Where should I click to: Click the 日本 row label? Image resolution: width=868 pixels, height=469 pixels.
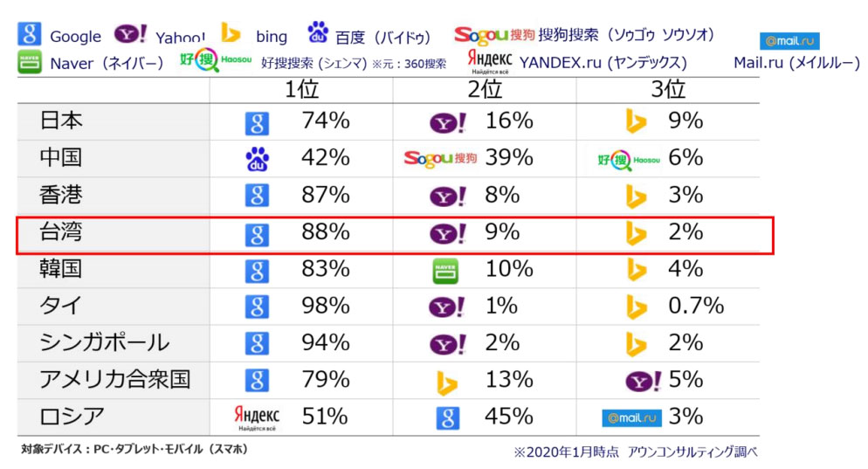click(61, 121)
